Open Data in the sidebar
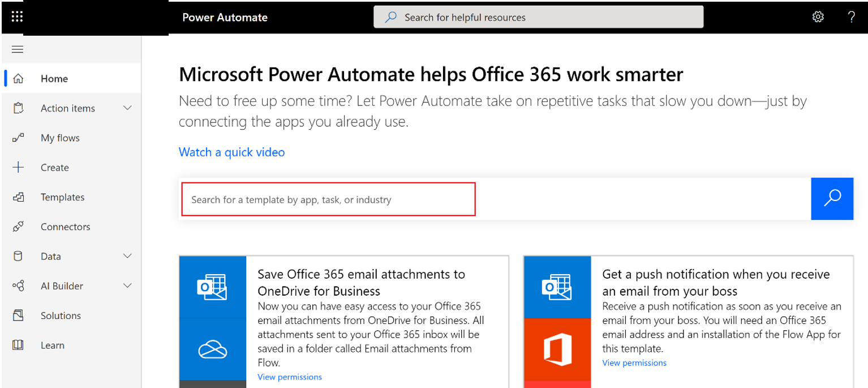 click(71, 256)
